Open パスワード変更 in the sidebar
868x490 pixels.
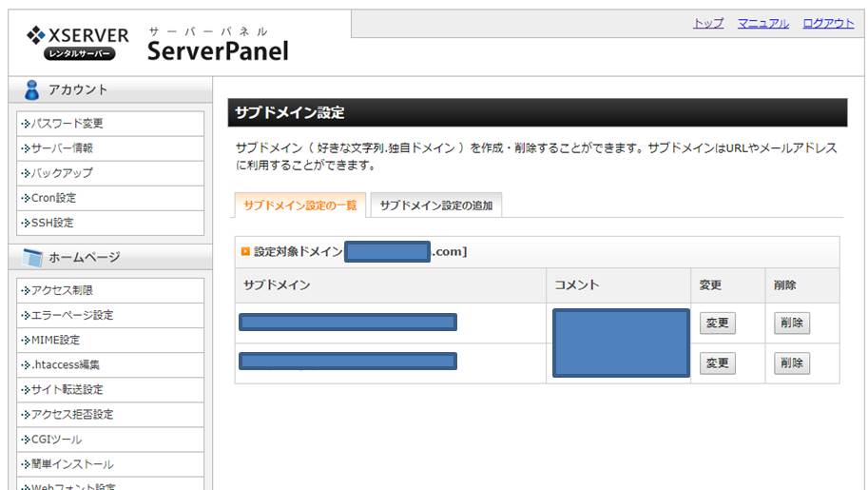110,124
